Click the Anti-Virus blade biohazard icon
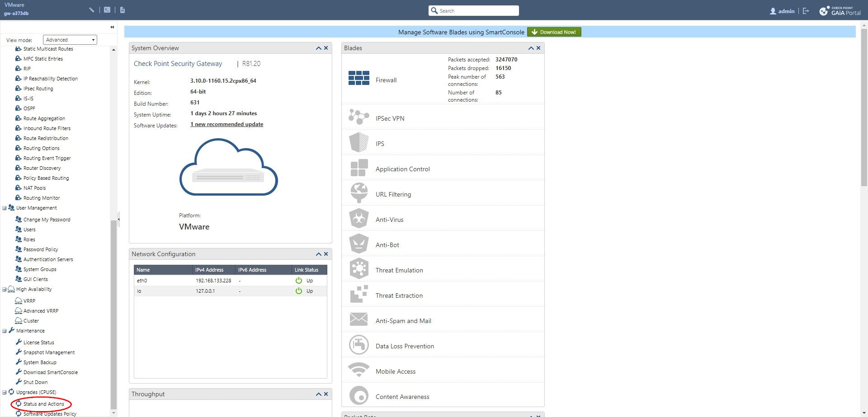This screenshot has width=868, height=417. tap(359, 219)
